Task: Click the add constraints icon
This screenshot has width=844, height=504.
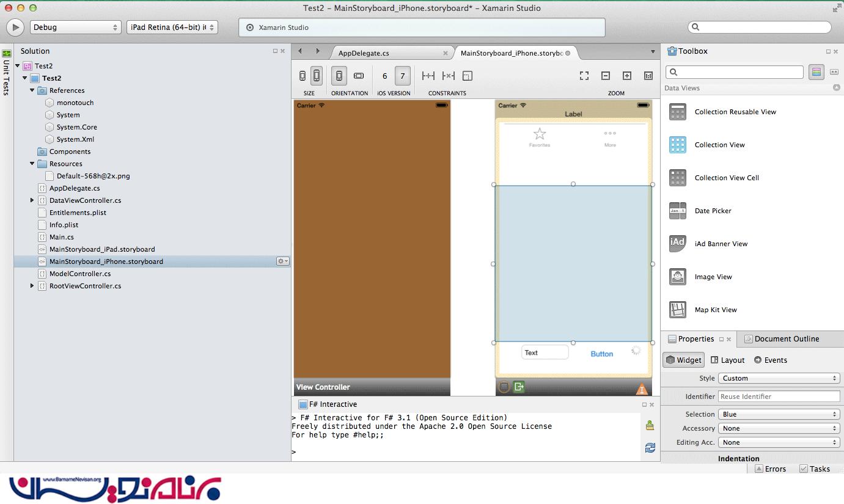Action: point(428,76)
